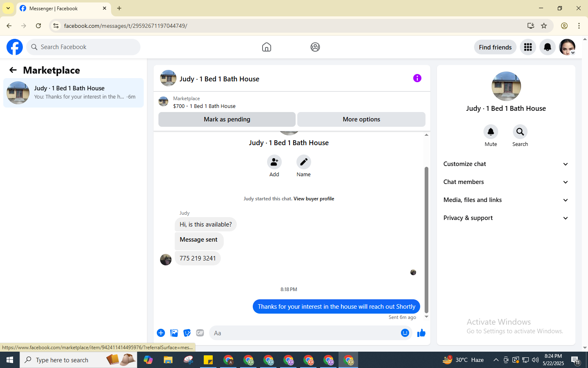Click the Search Facebook field
Viewport: 588px width, 368px height.
(x=83, y=47)
